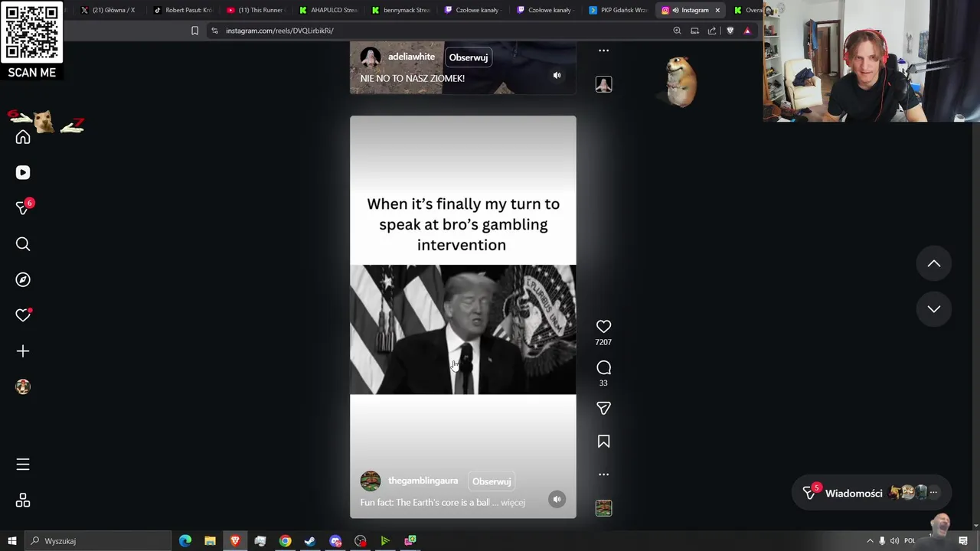This screenshot has width=980, height=551.
Task: Open the More hamburger menu
Action: (23, 465)
